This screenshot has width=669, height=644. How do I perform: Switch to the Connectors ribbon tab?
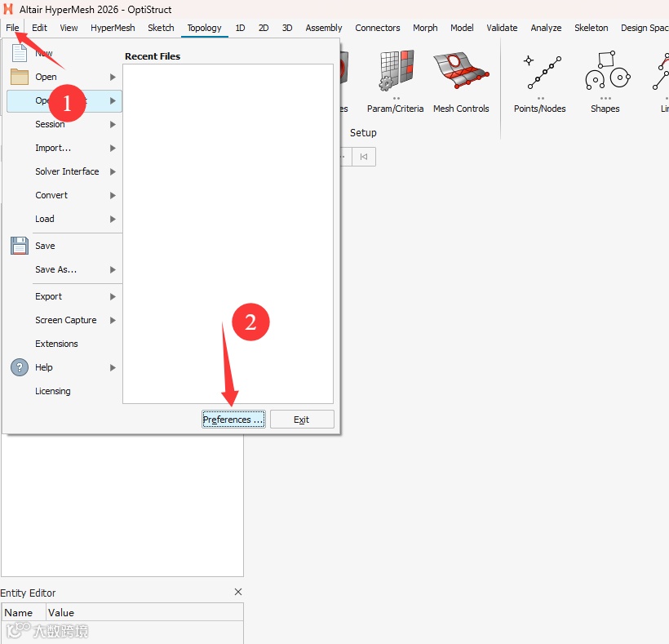pyautogui.click(x=378, y=28)
